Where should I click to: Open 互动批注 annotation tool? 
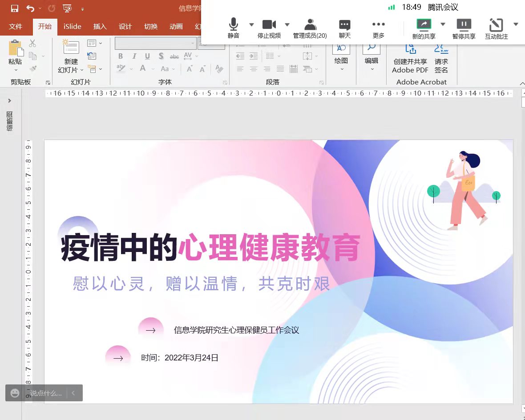click(x=496, y=27)
